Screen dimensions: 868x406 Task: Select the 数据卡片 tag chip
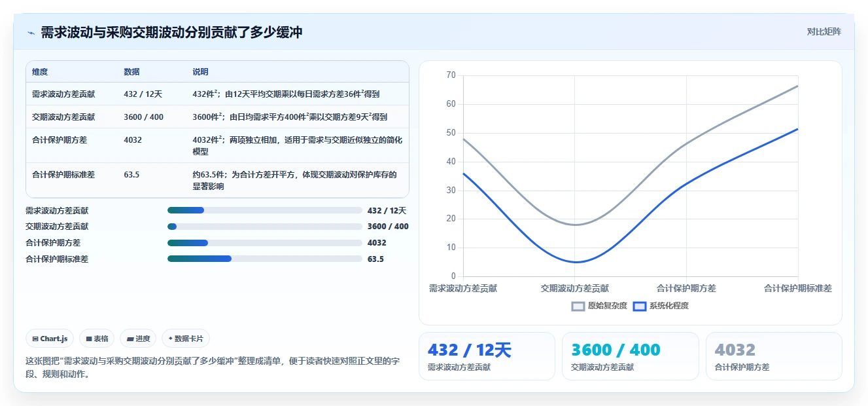click(x=186, y=339)
